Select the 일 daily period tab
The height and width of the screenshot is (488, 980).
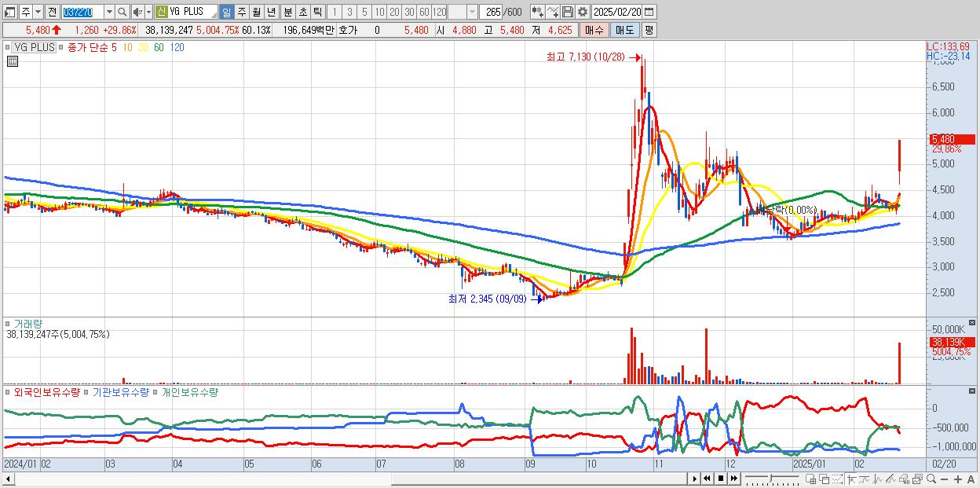(227, 12)
